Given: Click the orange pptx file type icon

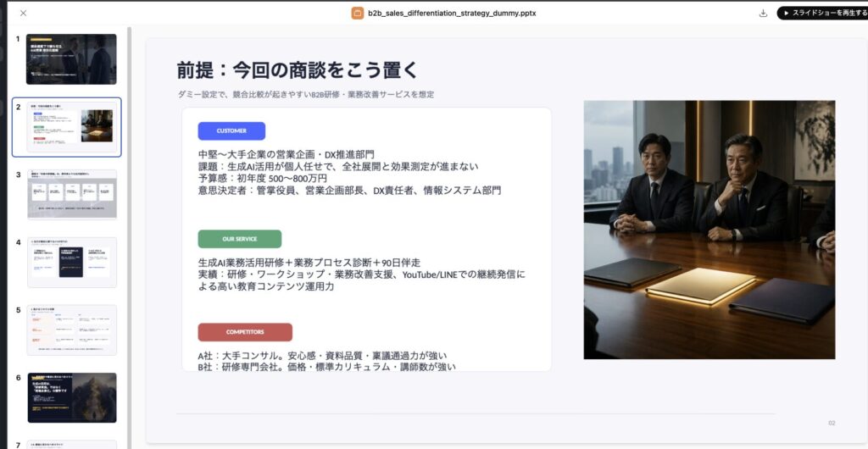Looking at the screenshot, I should point(358,14).
